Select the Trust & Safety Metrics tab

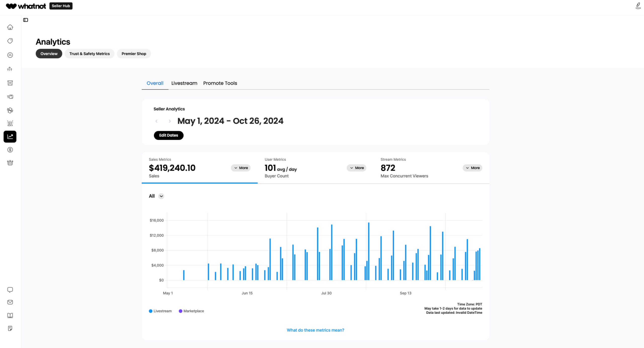tap(90, 54)
